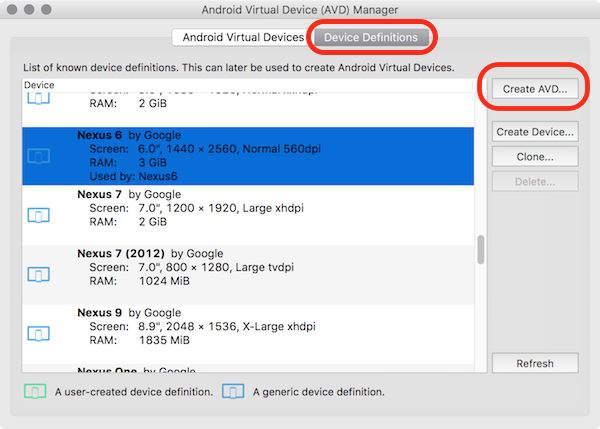Image resolution: width=600 pixels, height=429 pixels.
Task: Click the window close button
Action: pos(12,9)
